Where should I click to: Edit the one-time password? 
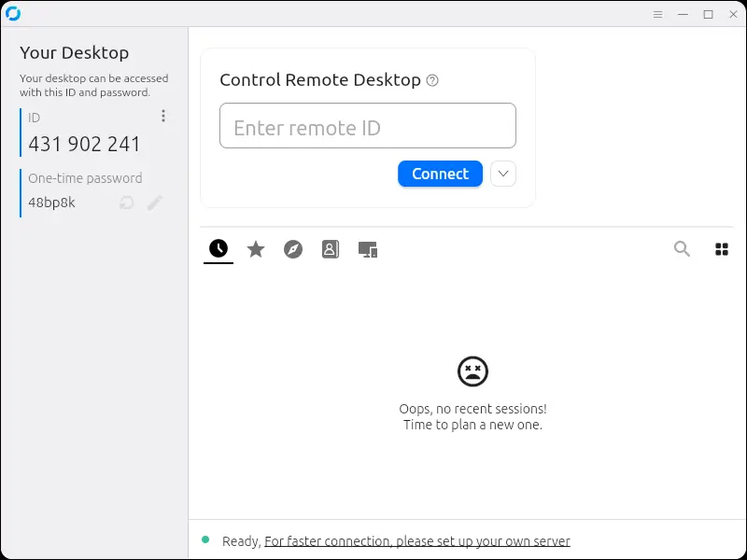(x=155, y=203)
